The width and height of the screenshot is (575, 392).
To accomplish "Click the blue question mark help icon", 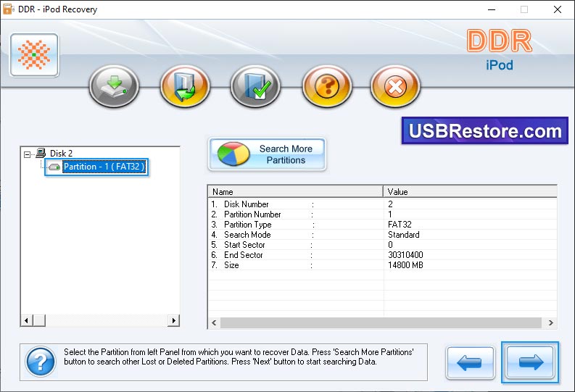I will click(x=41, y=362).
